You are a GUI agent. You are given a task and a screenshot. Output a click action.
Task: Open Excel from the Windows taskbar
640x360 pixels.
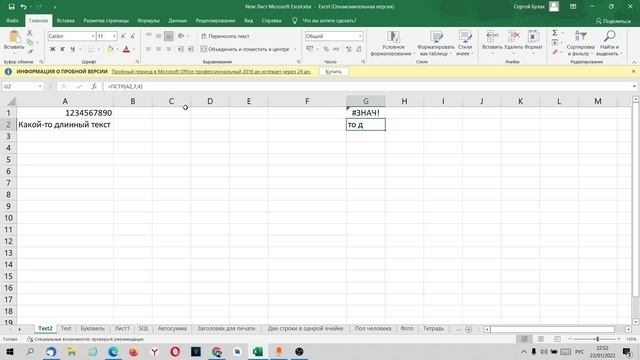coord(258,351)
